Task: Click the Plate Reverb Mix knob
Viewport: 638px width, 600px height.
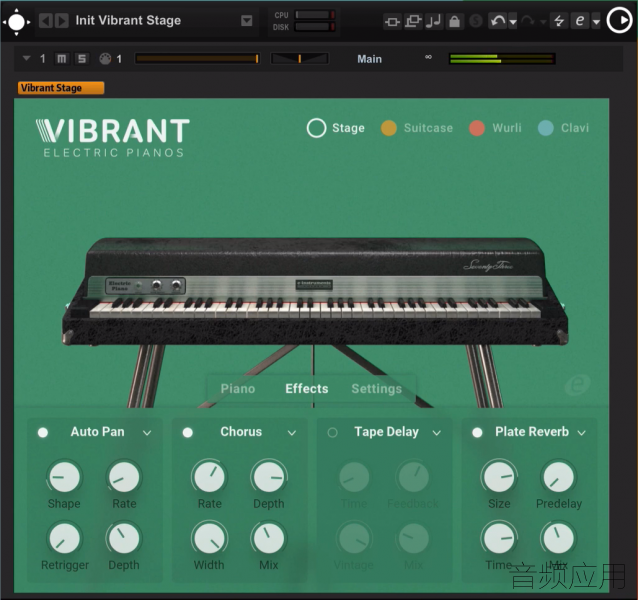Action: (x=559, y=538)
